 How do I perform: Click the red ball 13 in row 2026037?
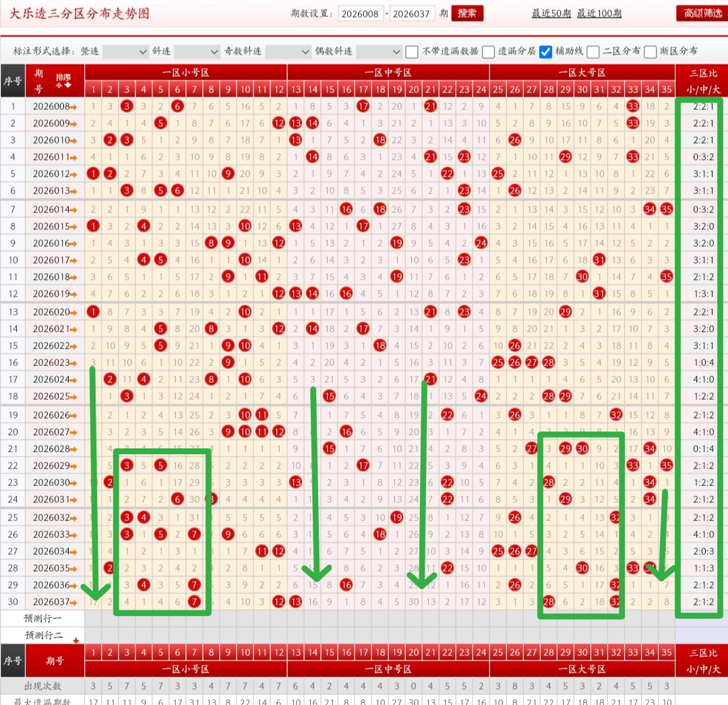tap(296, 602)
